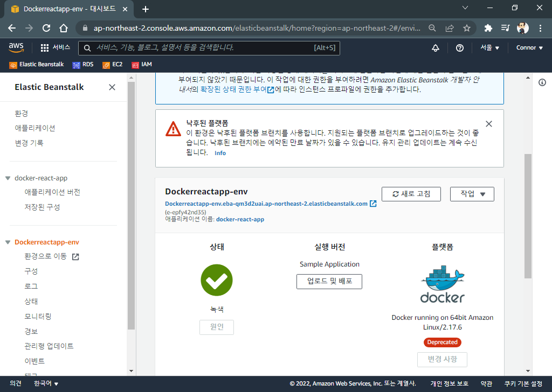The height and width of the screenshot is (392, 552).
Task: Click 환경으로 이동 sidebar link
Action: 51,256
